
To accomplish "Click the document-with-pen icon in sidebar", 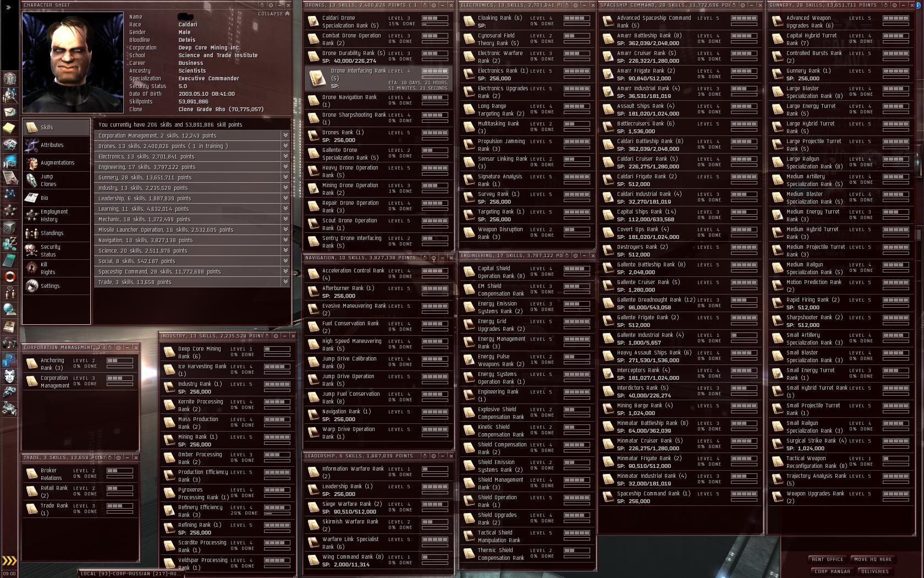I will coord(9,177).
